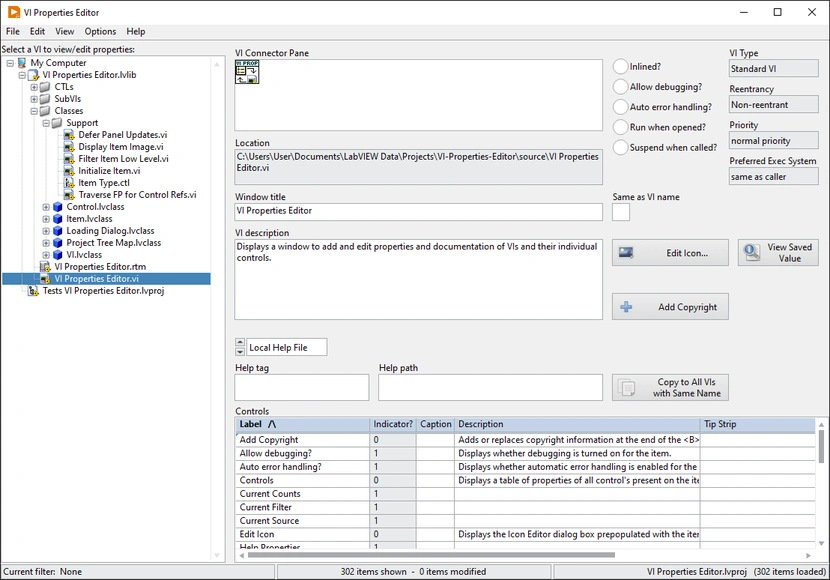Screen dimensions: 830x580
Task: Open the View menu
Action: (65, 31)
